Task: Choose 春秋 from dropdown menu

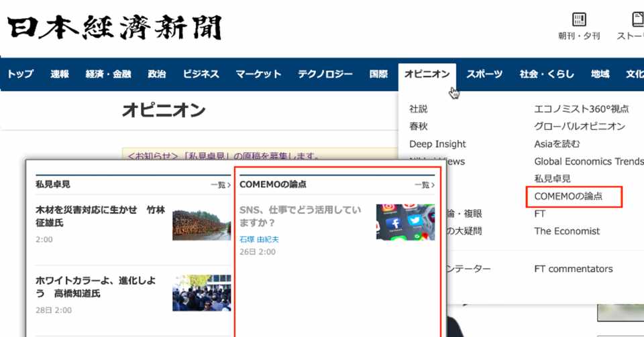Action: click(x=418, y=126)
